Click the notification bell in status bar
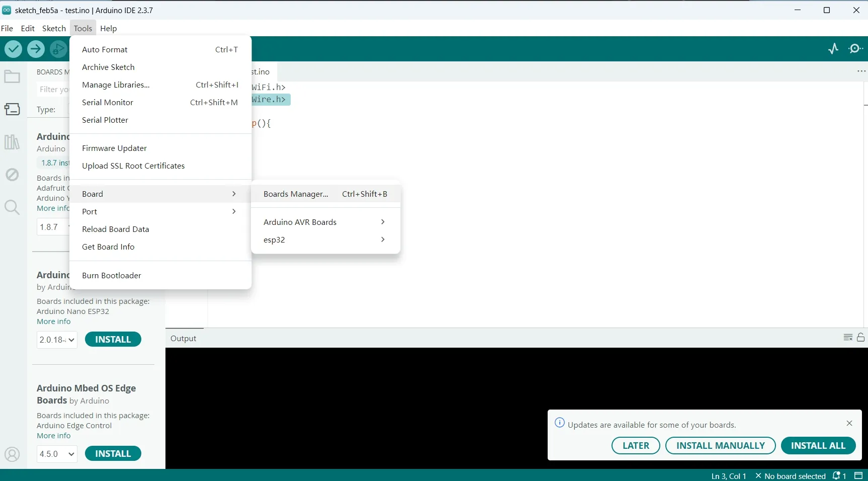 point(838,475)
